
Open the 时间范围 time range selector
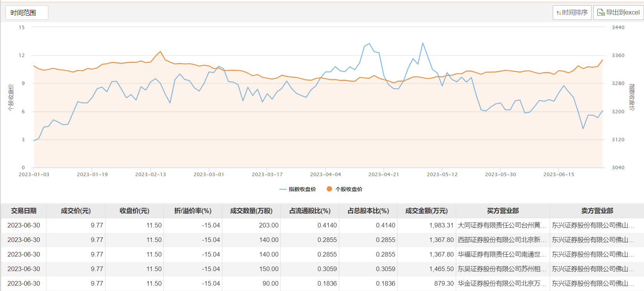pyautogui.click(x=26, y=13)
